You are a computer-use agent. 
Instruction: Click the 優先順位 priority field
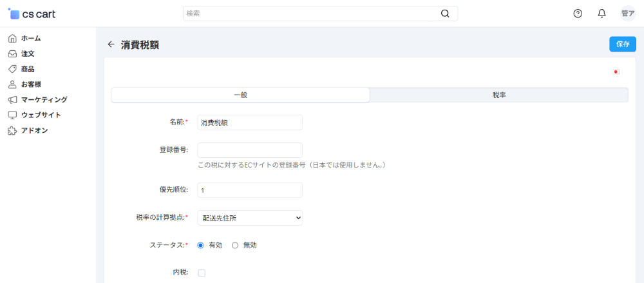coord(250,190)
